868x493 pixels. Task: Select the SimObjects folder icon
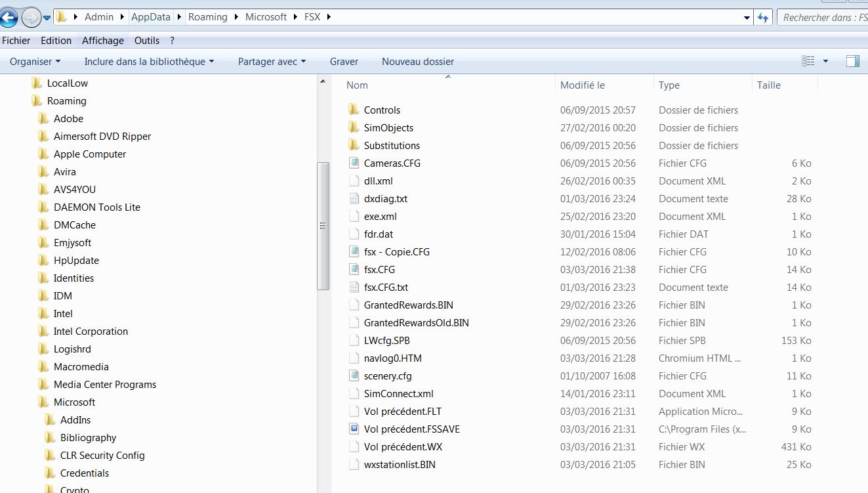point(354,127)
